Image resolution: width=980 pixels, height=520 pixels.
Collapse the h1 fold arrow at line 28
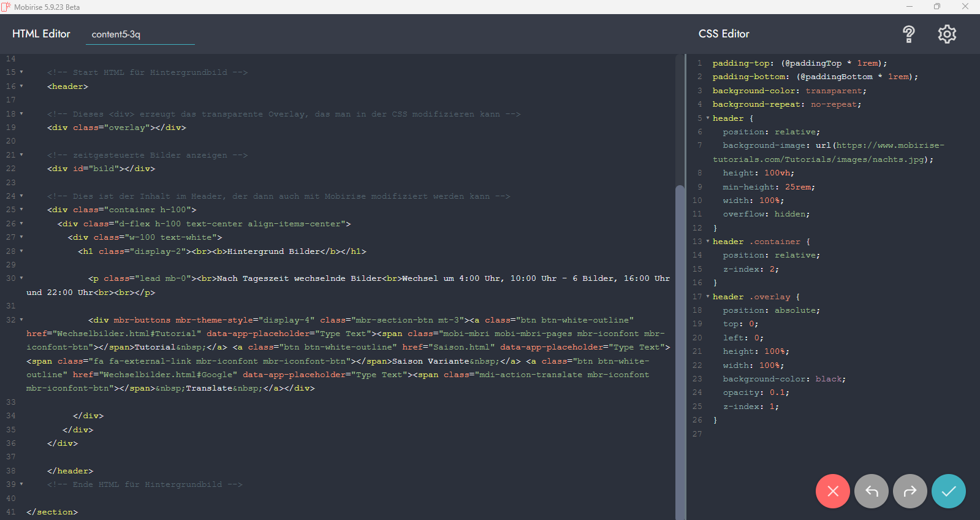21,251
